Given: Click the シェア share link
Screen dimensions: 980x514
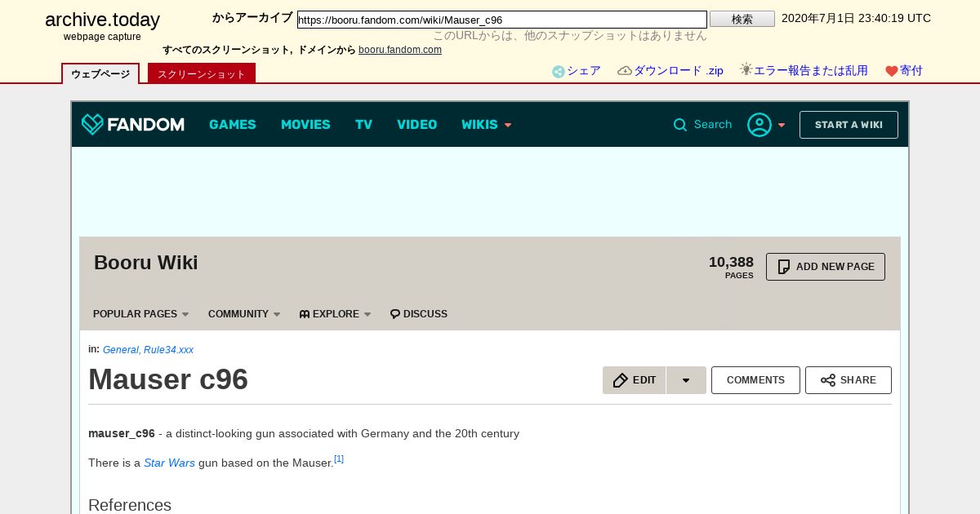Looking at the screenshot, I should pyautogui.click(x=584, y=71).
